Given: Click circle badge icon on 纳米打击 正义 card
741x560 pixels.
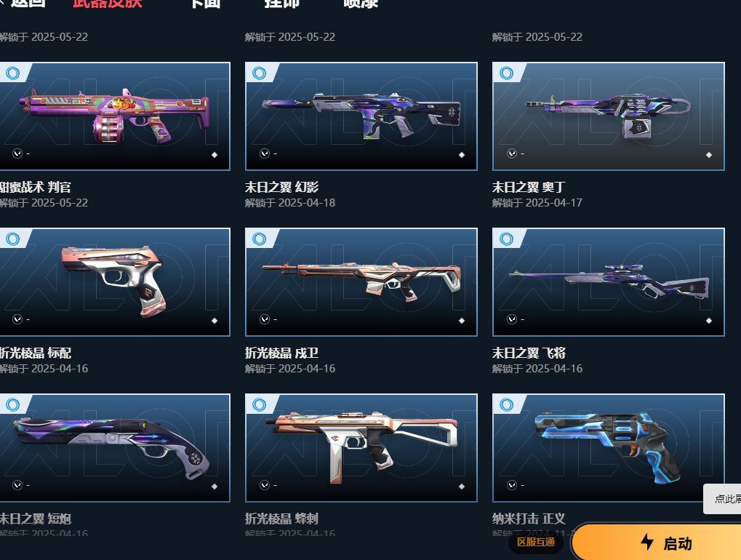Looking at the screenshot, I should 506,405.
